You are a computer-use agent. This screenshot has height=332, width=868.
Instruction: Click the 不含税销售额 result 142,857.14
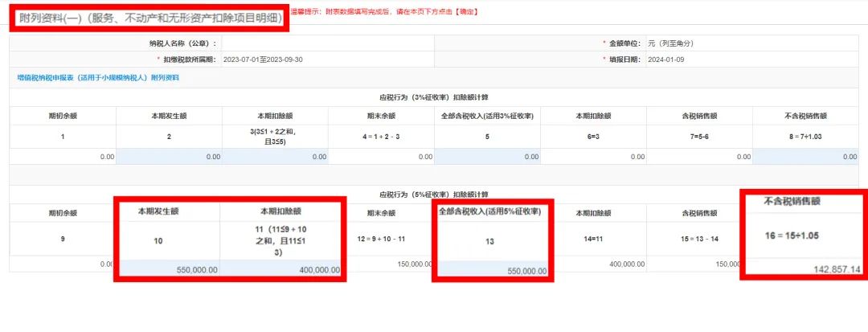(805, 269)
